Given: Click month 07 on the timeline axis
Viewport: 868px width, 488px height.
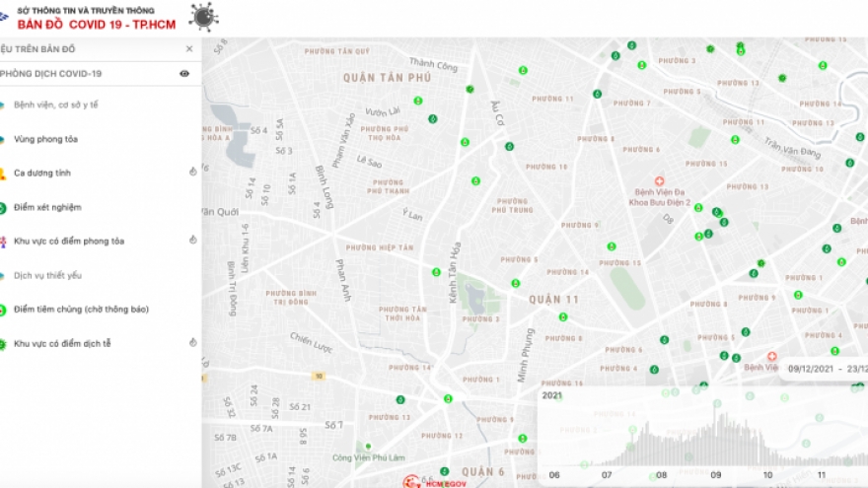Looking at the screenshot, I should (608, 474).
